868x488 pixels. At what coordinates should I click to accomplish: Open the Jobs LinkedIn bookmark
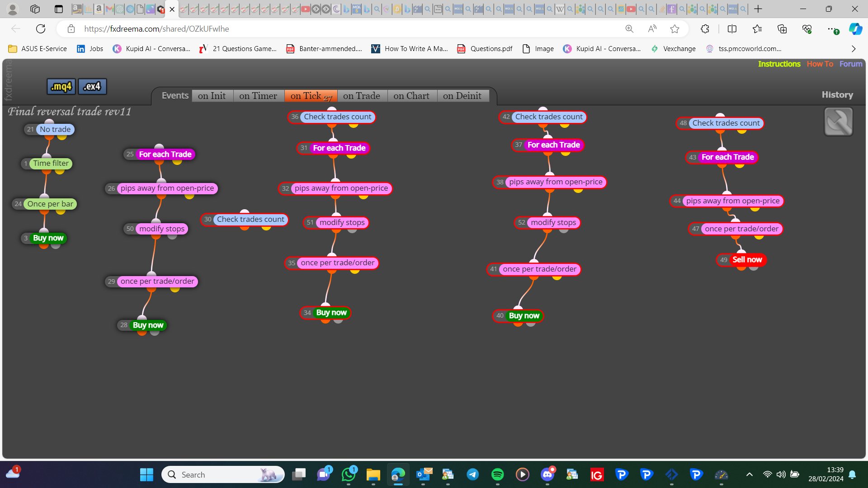pos(90,49)
